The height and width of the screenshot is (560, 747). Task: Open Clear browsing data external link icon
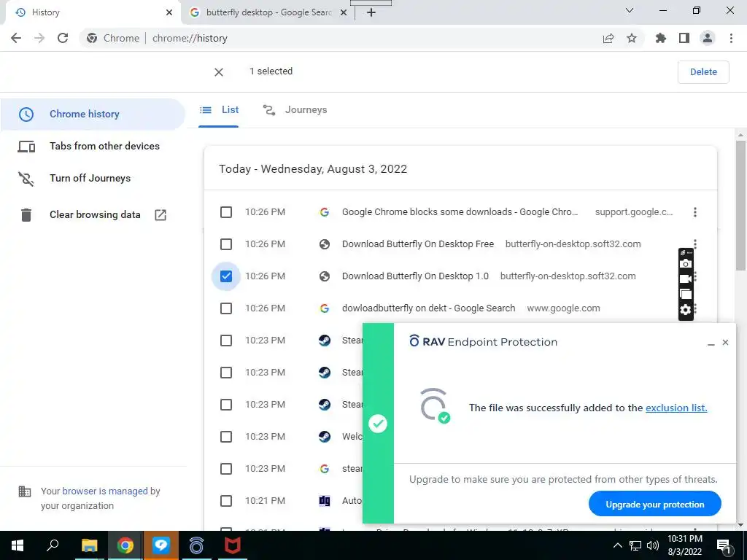click(x=160, y=215)
